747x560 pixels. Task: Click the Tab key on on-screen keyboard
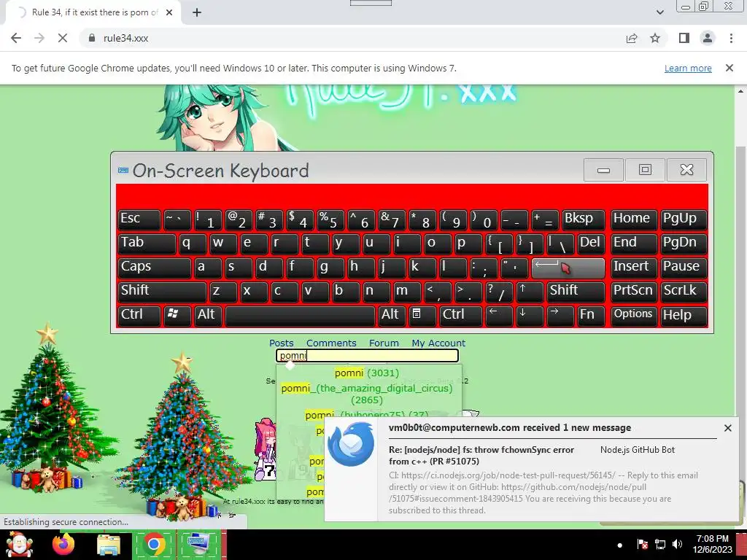click(147, 244)
